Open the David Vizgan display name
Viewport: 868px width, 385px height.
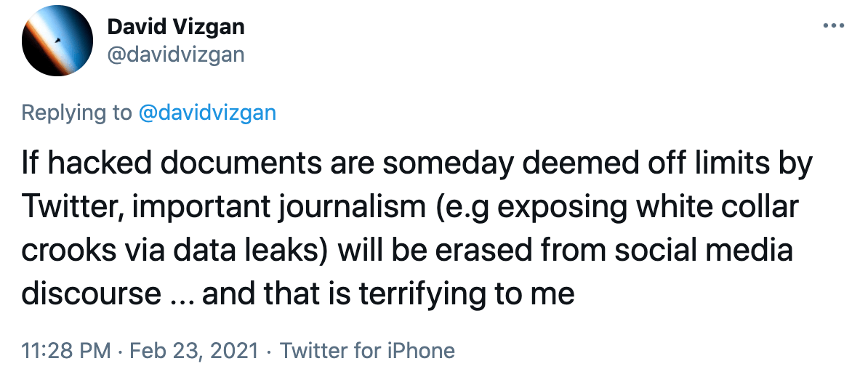(176, 28)
